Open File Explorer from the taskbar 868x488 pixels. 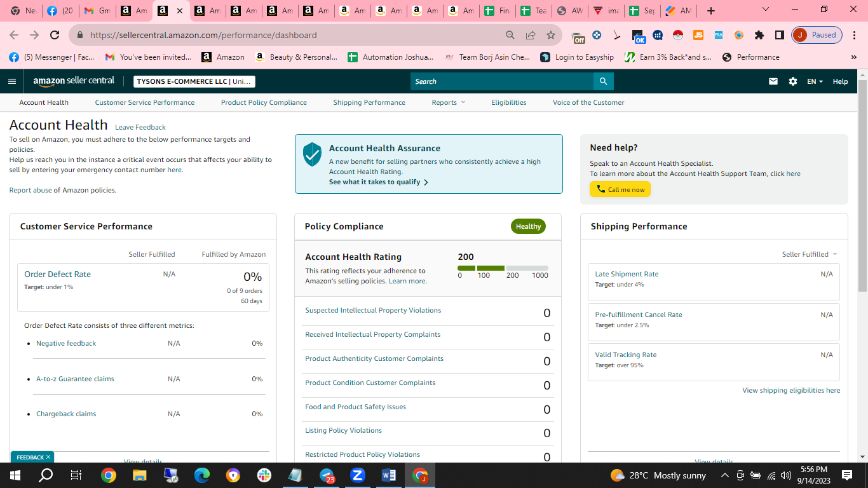(140, 475)
